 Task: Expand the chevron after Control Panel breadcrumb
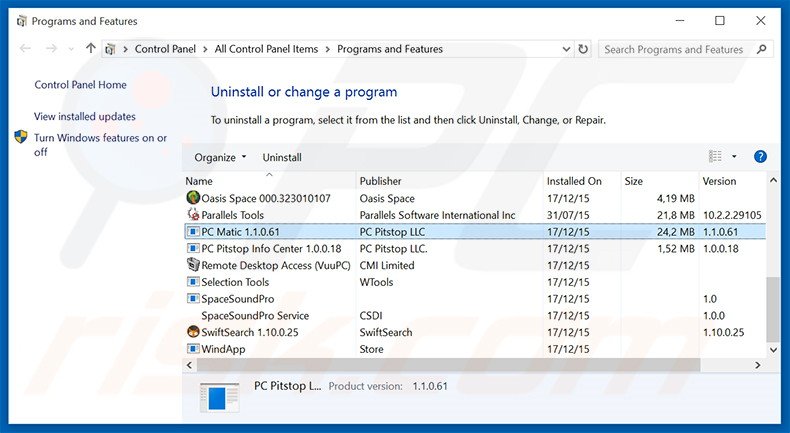(206, 49)
